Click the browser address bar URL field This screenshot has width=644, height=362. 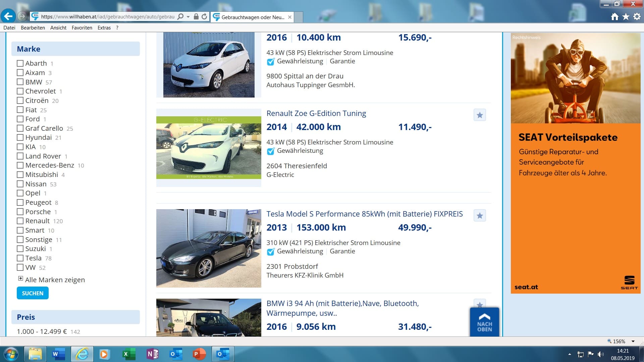pos(107,16)
